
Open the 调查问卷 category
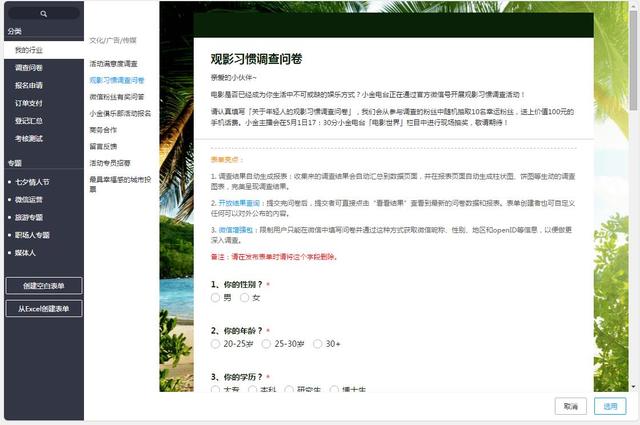29,68
